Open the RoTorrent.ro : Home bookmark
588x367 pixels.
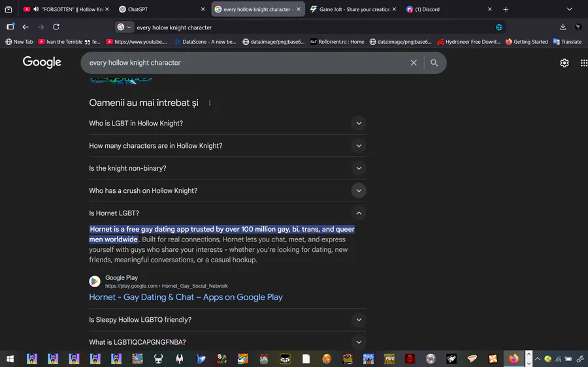tap(336, 42)
